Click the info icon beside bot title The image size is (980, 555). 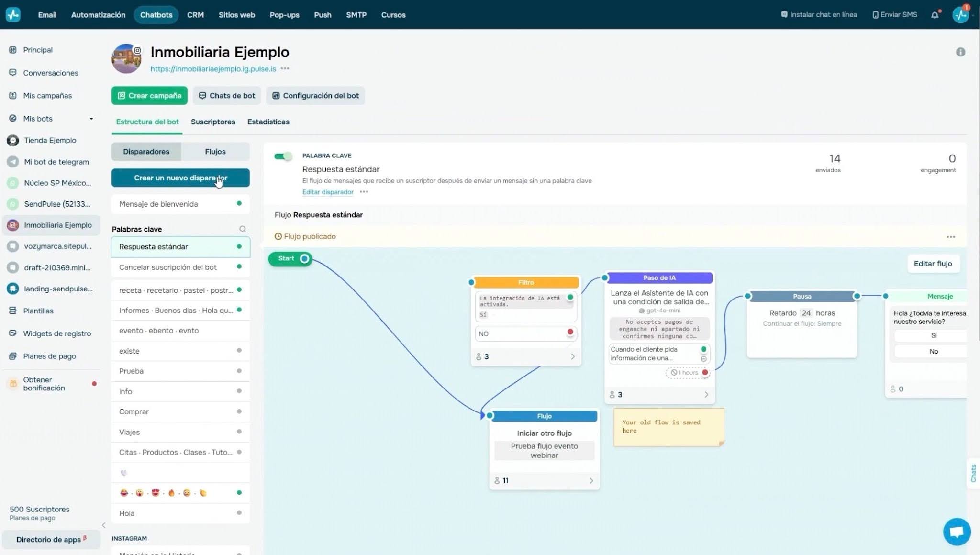[x=960, y=52]
